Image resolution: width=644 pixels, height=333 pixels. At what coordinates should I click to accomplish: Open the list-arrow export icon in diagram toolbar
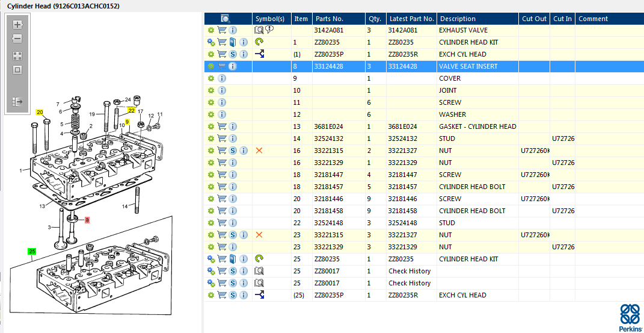(x=17, y=102)
